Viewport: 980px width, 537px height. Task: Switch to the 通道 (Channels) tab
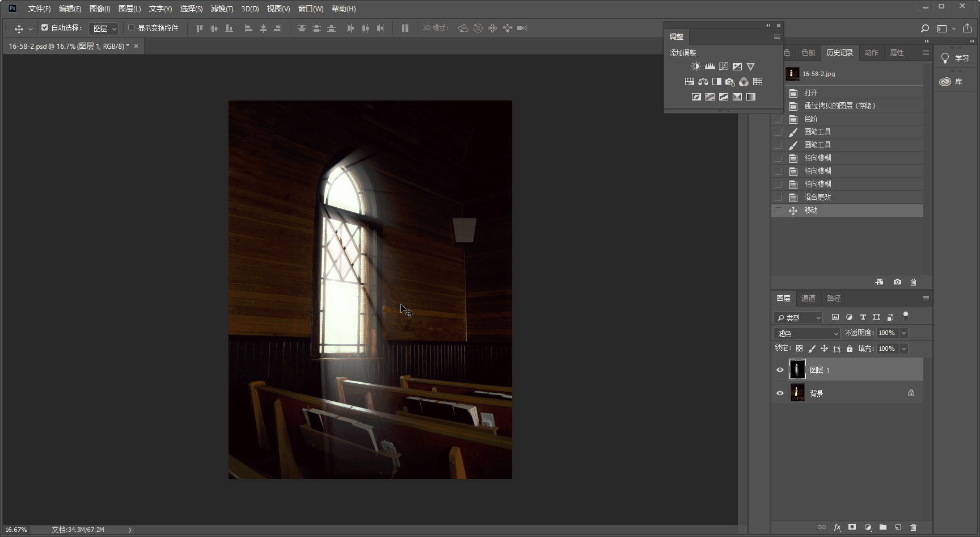click(x=808, y=299)
